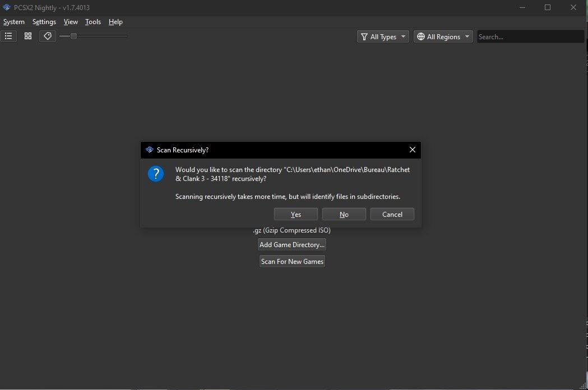This screenshot has width=588, height=390.
Task: Click PCSX2 logo in main title bar
Action: [x=6, y=7]
